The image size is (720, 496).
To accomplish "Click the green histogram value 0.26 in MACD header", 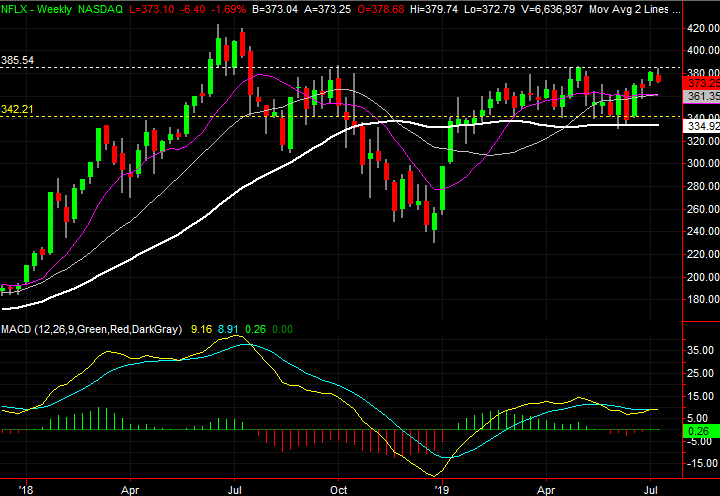I will (x=255, y=329).
